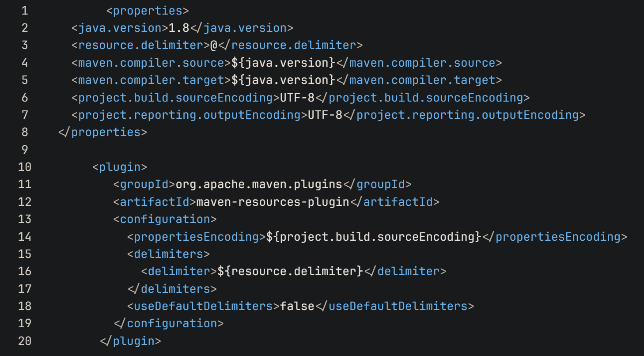Click the closing plugin tag
This screenshot has height=356, width=644.
click(x=130, y=341)
